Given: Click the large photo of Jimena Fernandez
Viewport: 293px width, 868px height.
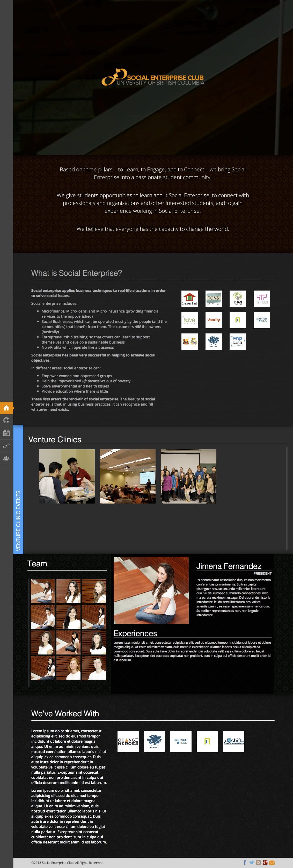Looking at the screenshot, I should tap(151, 590).
